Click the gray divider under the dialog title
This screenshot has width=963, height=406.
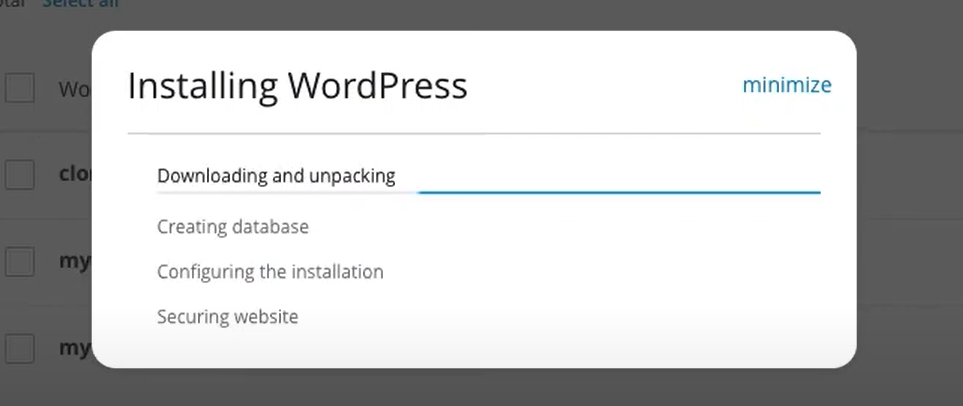(474, 133)
